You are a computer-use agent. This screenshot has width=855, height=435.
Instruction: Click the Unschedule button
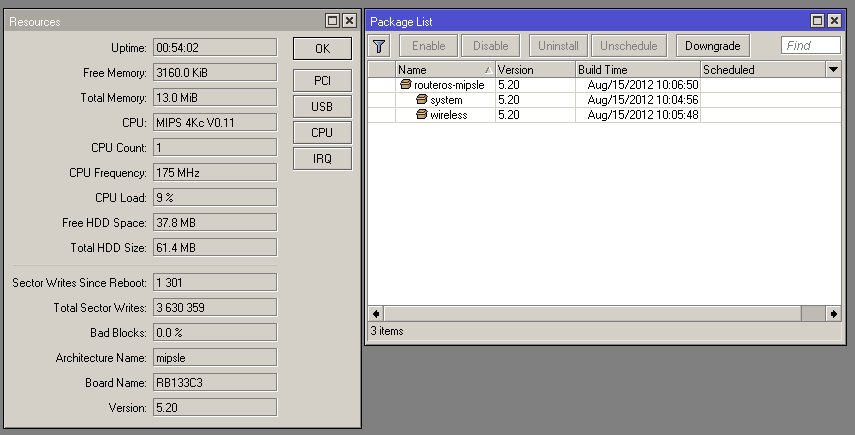(629, 46)
